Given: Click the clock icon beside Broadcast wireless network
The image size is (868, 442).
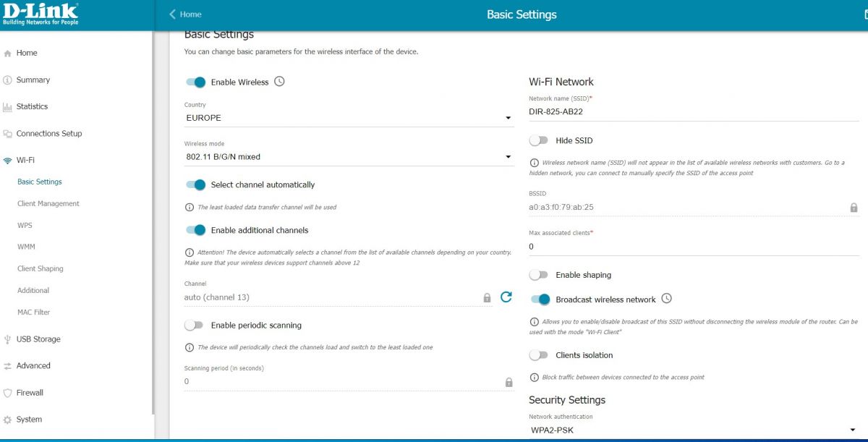Looking at the screenshot, I should [667, 299].
